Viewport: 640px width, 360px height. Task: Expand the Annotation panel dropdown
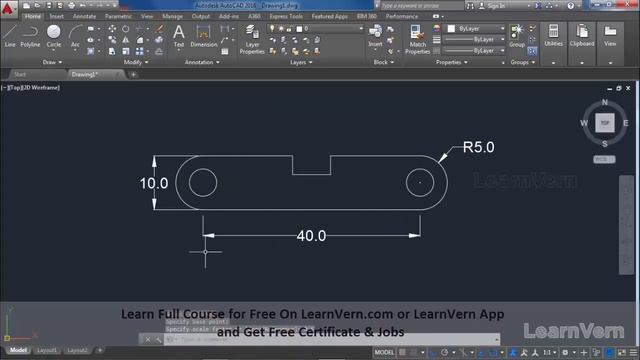click(x=202, y=62)
